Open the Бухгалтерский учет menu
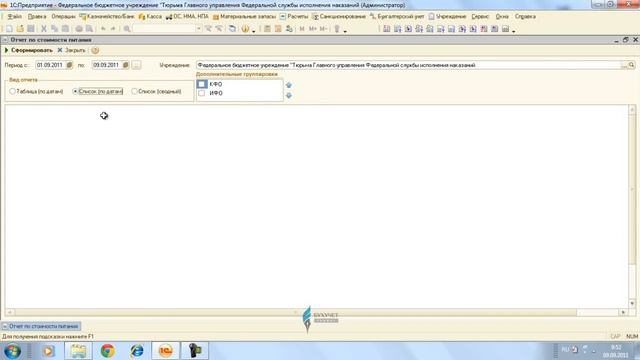640x360 pixels. coord(397,16)
